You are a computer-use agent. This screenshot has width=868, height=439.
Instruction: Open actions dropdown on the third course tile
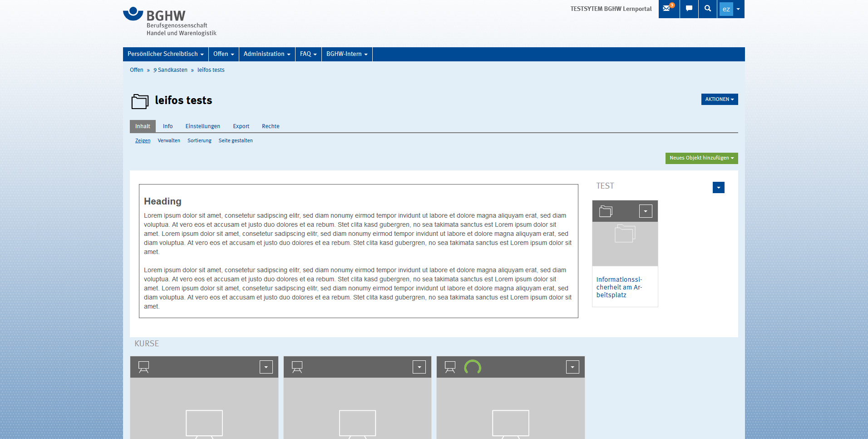[572, 367]
